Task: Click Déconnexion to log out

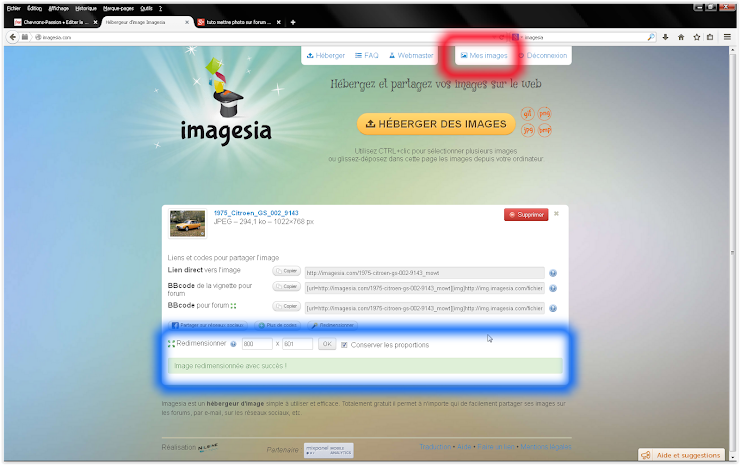Action: coord(543,55)
